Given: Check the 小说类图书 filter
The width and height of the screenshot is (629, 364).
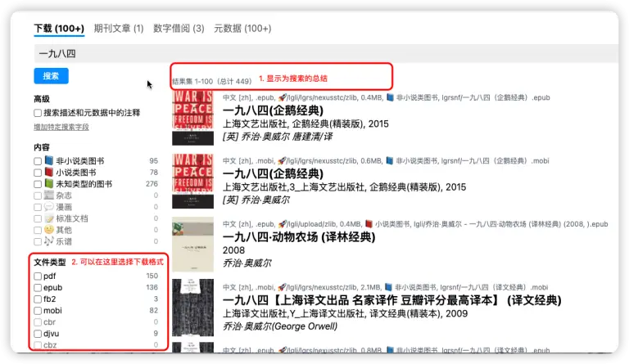Looking at the screenshot, I should click(x=38, y=173).
